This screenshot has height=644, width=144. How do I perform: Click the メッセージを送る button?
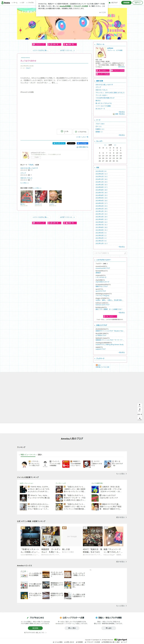pyautogui.click(x=102, y=74)
